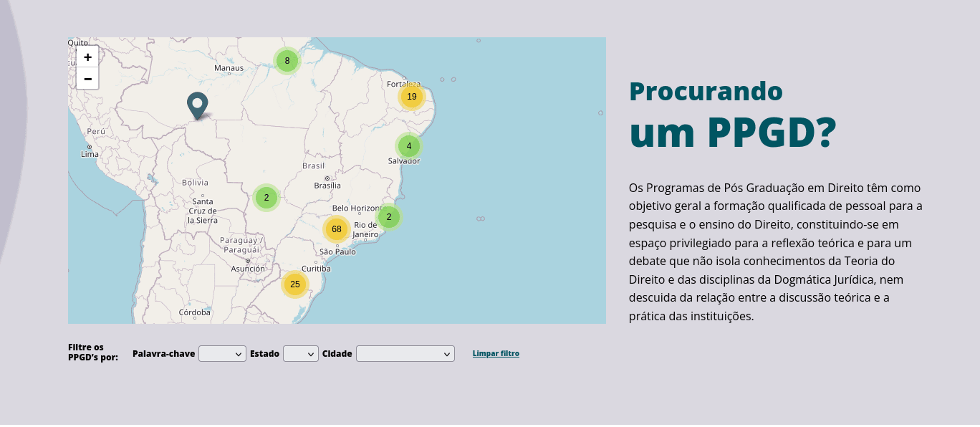This screenshot has width=980, height=427.
Task: Click the Brasília label on the map
Action: (x=327, y=186)
